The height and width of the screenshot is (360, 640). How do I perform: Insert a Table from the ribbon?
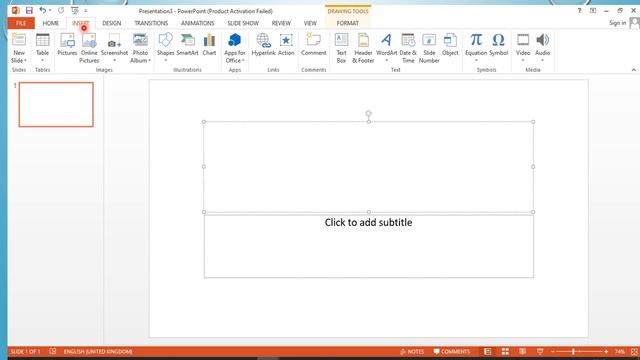pos(42,48)
